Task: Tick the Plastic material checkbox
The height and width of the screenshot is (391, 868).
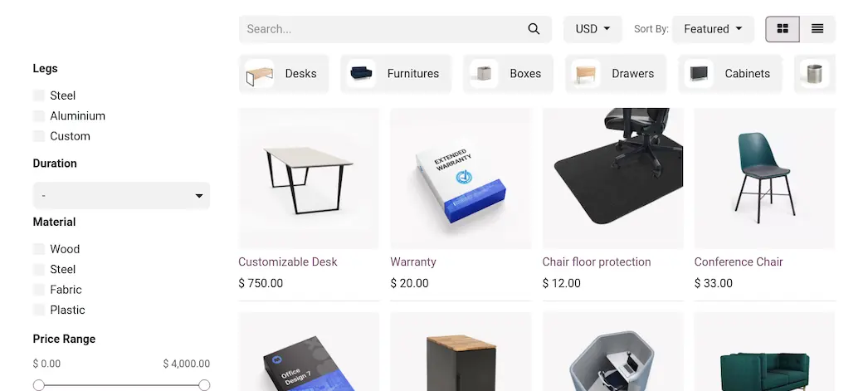Action: pyautogui.click(x=39, y=310)
